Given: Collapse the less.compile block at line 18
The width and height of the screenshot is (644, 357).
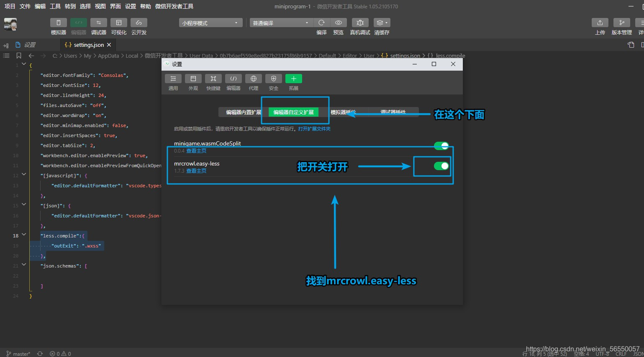Looking at the screenshot, I should point(24,235).
